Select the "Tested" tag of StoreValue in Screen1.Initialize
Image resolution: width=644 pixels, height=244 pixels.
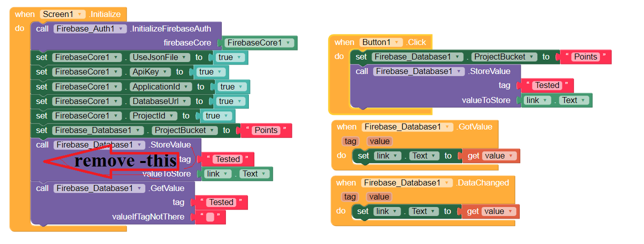click(228, 159)
